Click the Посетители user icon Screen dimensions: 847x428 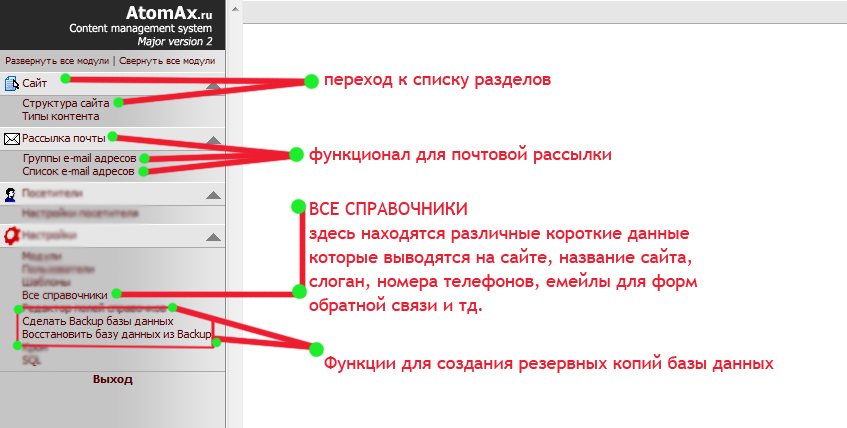point(10,195)
